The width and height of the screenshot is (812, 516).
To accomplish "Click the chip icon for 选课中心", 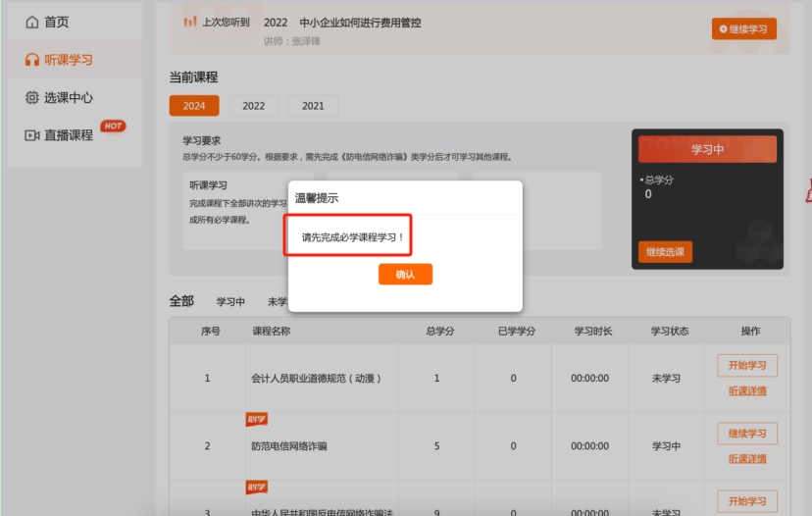I will tap(32, 97).
